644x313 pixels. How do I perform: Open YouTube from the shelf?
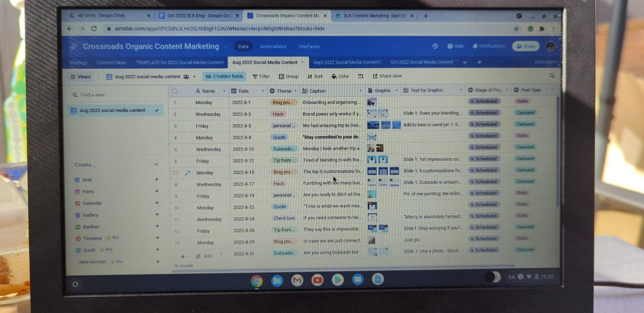click(317, 280)
